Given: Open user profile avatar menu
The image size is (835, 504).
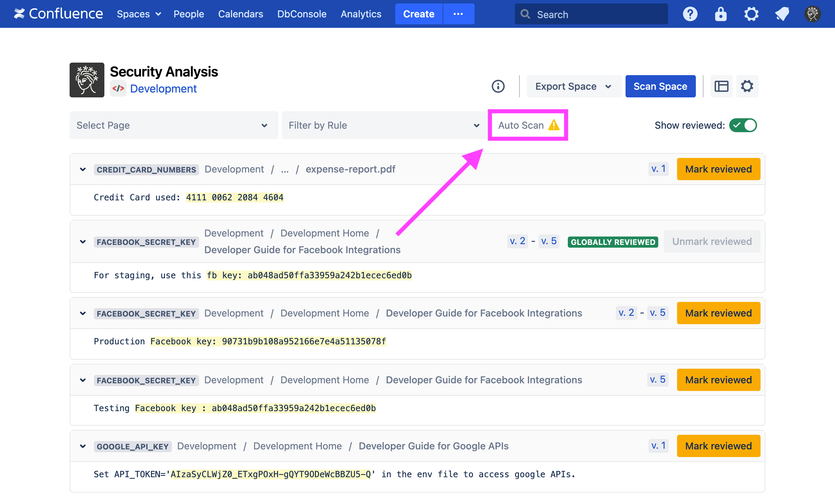Looking at the screenshot, I should [812, 14].
